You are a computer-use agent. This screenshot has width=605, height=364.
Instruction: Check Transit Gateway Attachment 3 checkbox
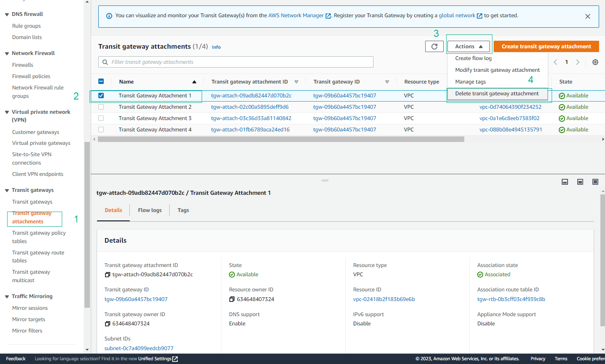pos(101,118)
